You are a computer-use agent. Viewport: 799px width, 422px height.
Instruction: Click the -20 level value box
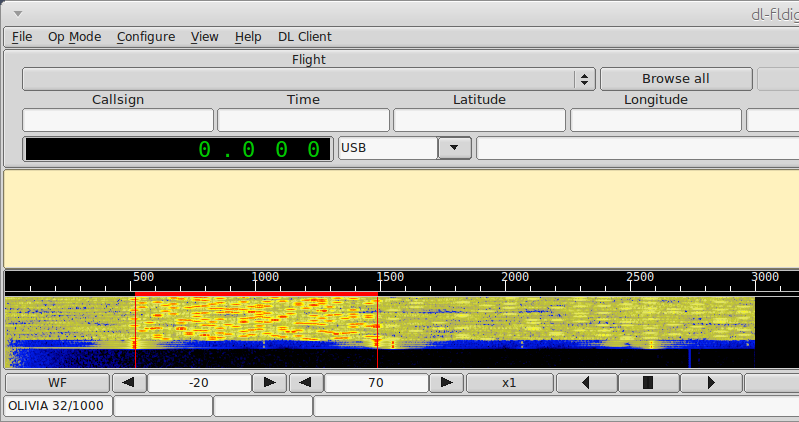(x=199, y=383)
